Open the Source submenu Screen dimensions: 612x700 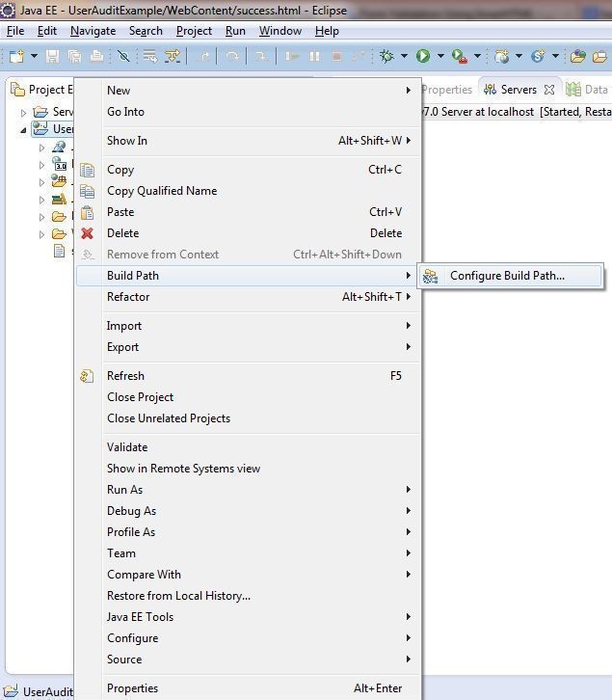pos(248,660)
